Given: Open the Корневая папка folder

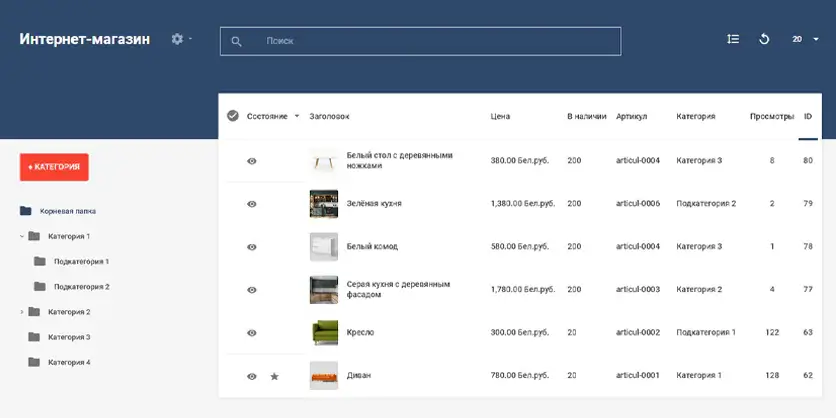Looking at the screenshot, I should click(x=67, y=211).
